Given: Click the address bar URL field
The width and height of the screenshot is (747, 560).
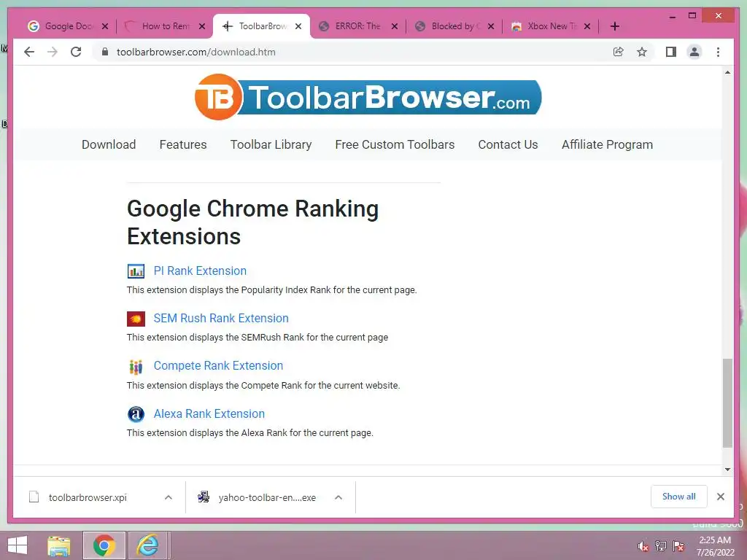Looking at the screenshot, I should (x=352, y=52).
